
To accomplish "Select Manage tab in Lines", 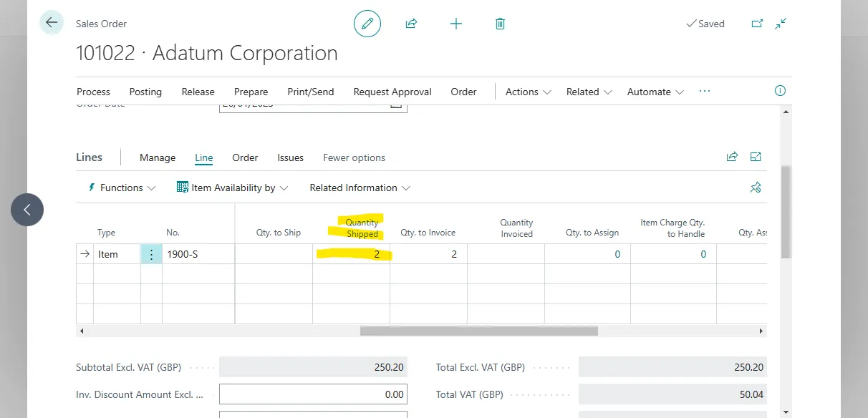I will pos(158,157).
